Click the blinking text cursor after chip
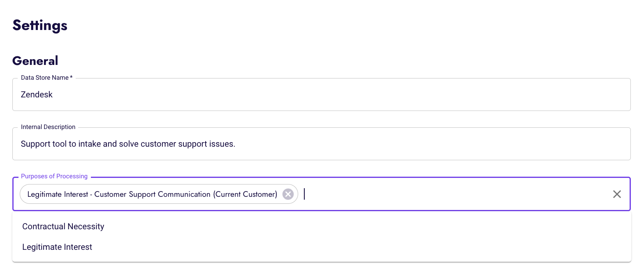 [304, 194]
